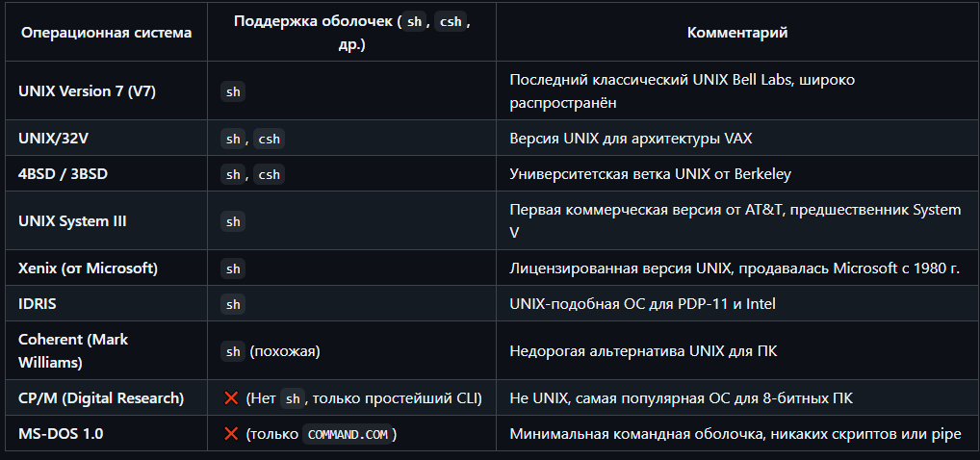Click the "Комментарий" column header
980x460 pixels.
tap(737, 33)
